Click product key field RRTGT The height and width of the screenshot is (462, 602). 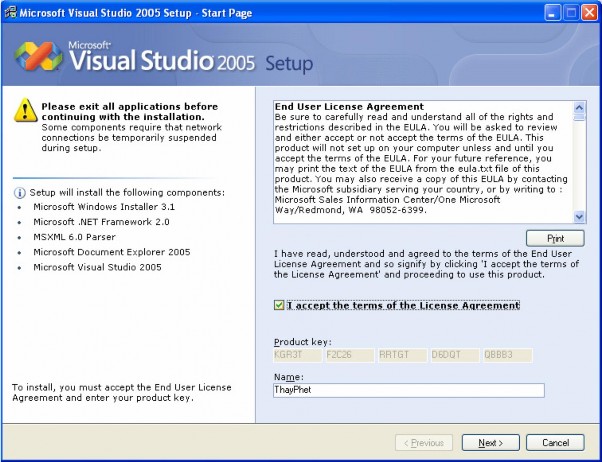pos(402,355)
